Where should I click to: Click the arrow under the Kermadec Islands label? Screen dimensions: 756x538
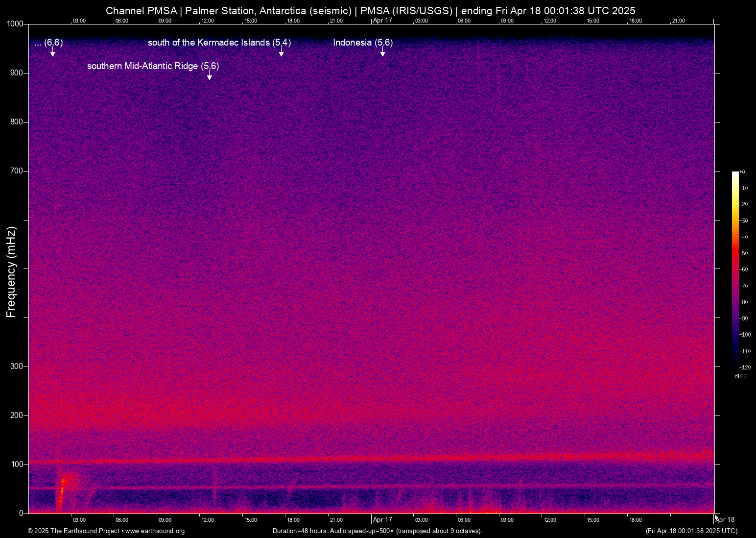282,53
